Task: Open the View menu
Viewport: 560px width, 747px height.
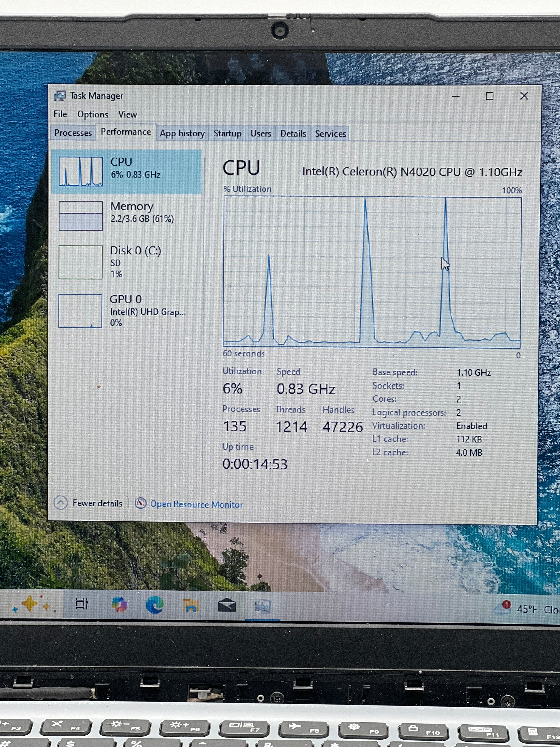Action: pyautogui.click(x=127, y=114)
